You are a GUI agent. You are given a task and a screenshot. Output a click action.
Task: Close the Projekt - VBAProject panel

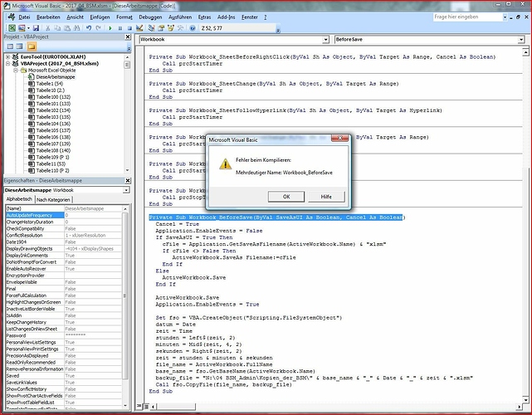pos(128,37)
